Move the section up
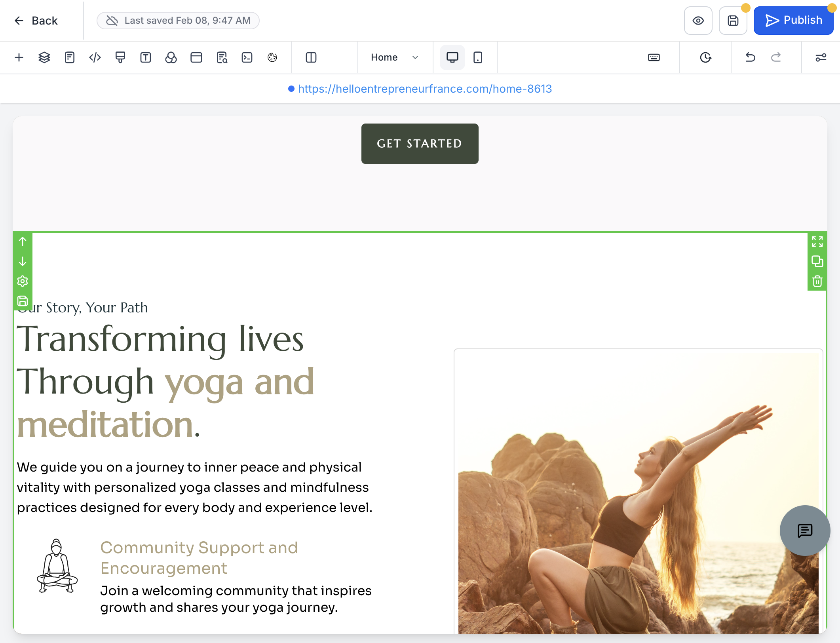Image resolution: width=840 pixels, height=643 pixels. click(23, 242)
